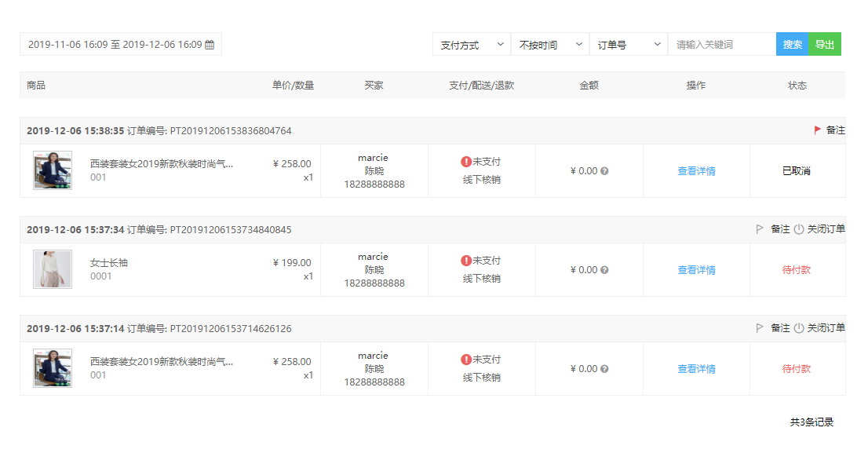Click the power icon to close order PT20191206153734840845
Image resolution: width=868 pixels, height=464 pixels.
tap(799, 229)
